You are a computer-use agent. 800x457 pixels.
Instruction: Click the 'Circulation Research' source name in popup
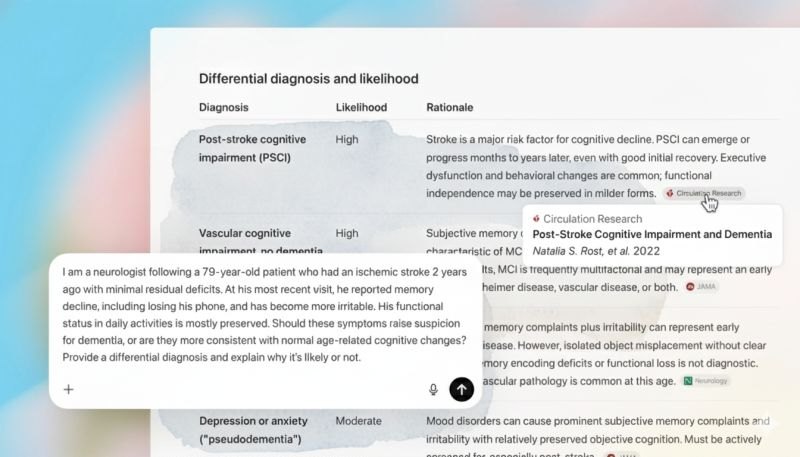(x=592, y=219)
